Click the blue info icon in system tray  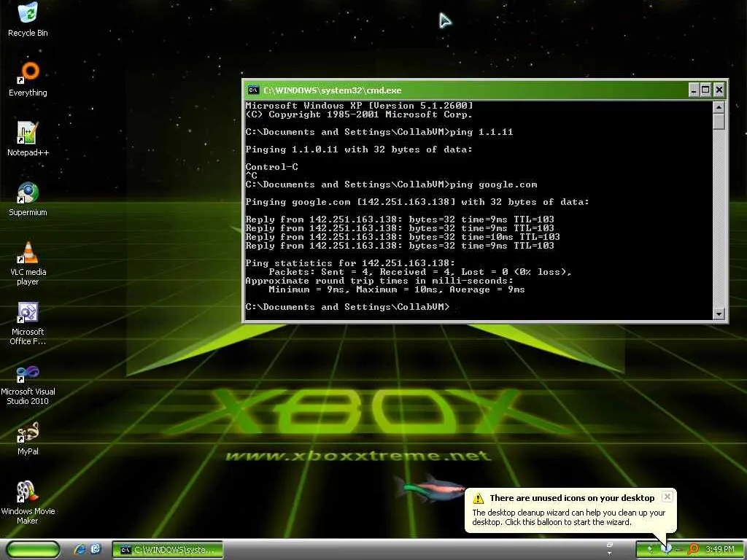(x=667, y=548)
